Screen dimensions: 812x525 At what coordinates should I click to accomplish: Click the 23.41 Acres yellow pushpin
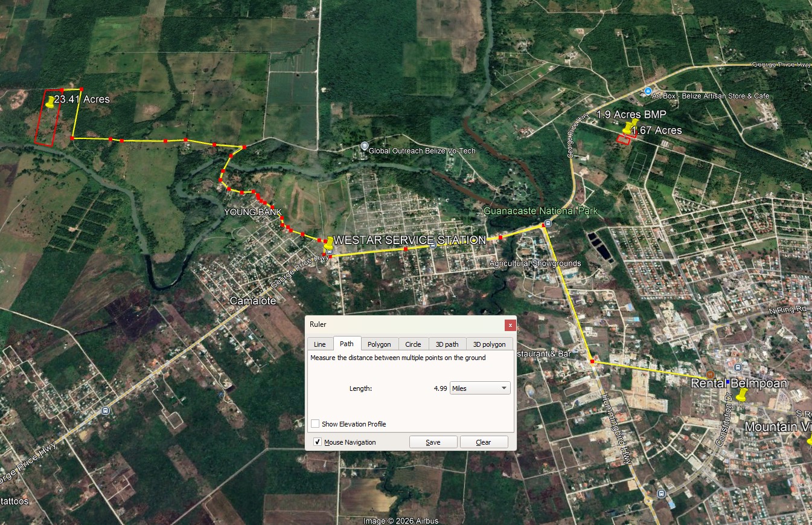[x=50, y=101]
